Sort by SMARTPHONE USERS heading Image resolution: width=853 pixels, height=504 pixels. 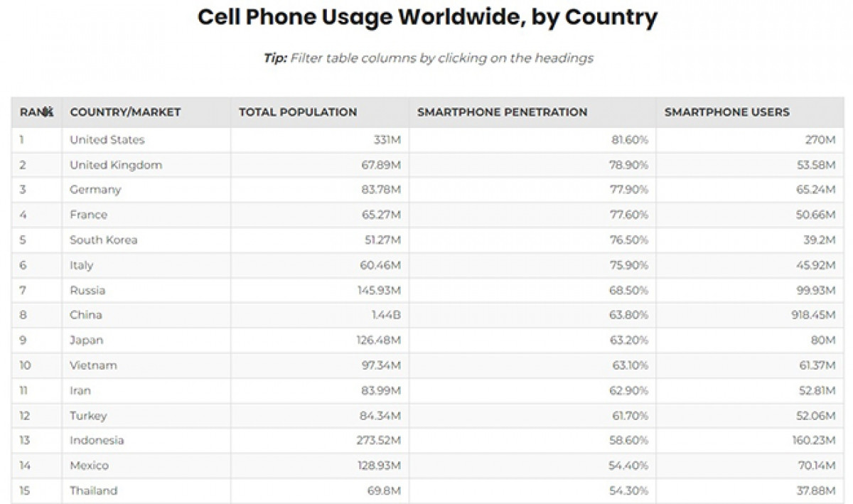[726, 112]
